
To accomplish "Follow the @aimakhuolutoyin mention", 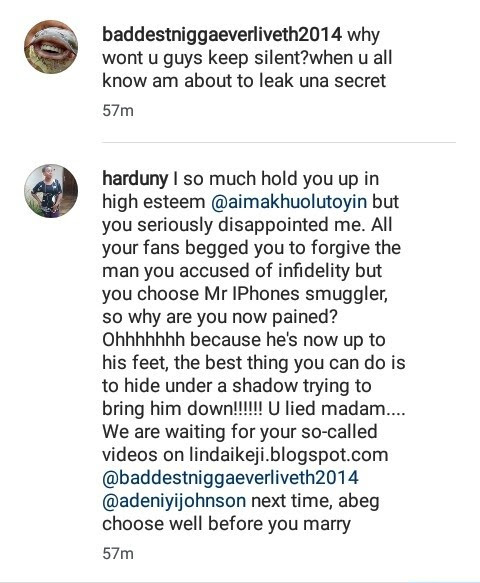I will [289, 202].
